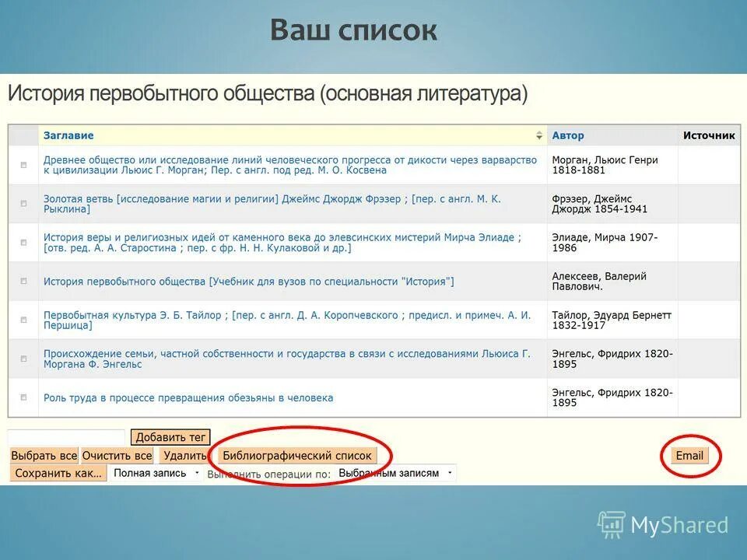Click the sort arrow on the Заглавие column
The height and width of the screenshot is (560, 747).
[x=538, y=133]
